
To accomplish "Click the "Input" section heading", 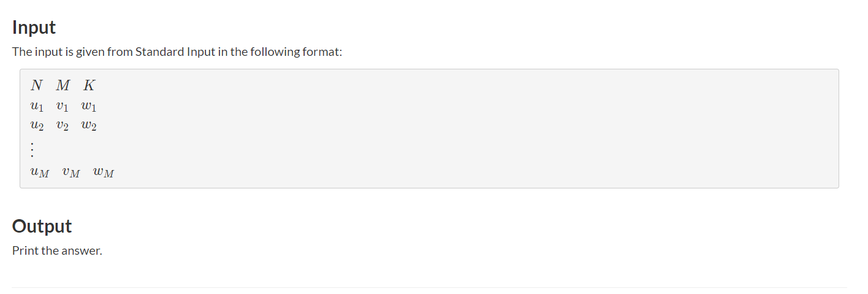I will click(x=34, y=28).
